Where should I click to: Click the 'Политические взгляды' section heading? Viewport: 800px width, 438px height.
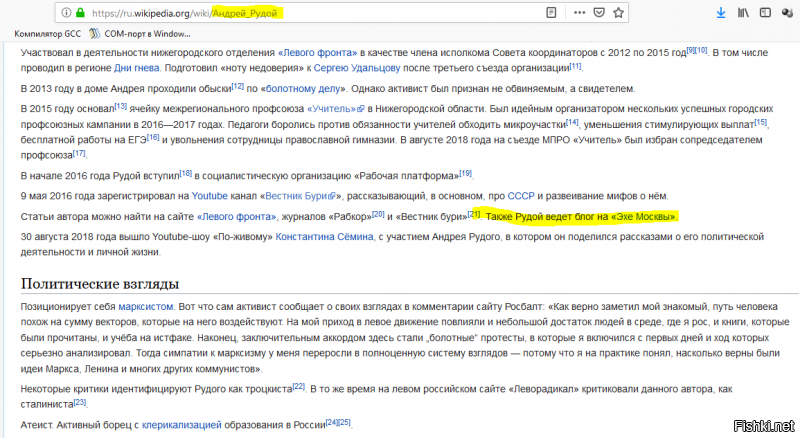[100, 284]
